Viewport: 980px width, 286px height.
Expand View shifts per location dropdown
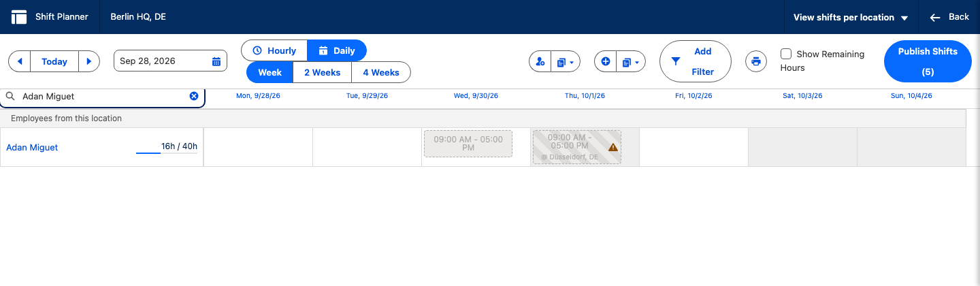tap(851, 18)
